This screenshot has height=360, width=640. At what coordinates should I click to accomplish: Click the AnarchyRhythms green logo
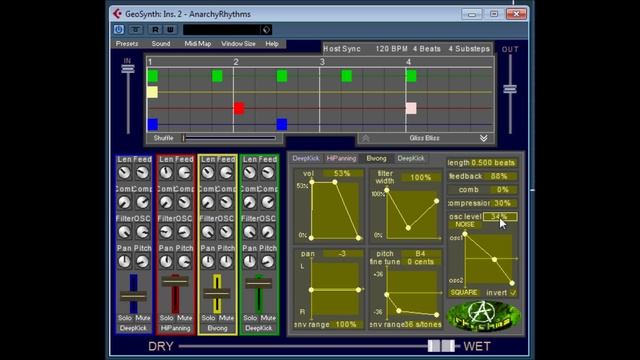pyautogui.click(x=484, y=316)
